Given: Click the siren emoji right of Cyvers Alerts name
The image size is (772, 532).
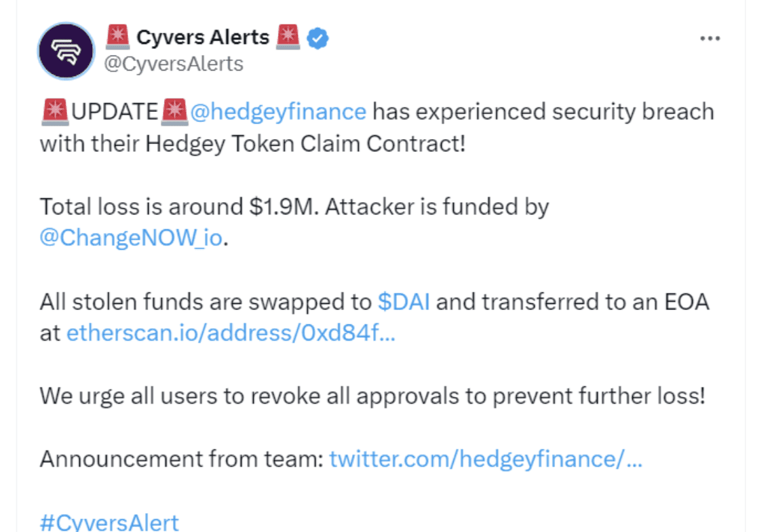Looking at the screenshot, I should tap(288, 37).
